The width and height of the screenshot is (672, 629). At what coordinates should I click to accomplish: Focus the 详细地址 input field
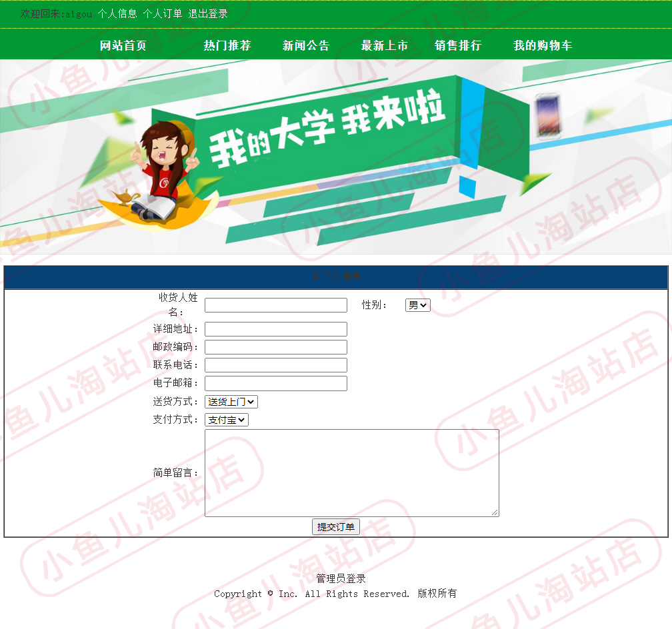(x=276, y=329)
